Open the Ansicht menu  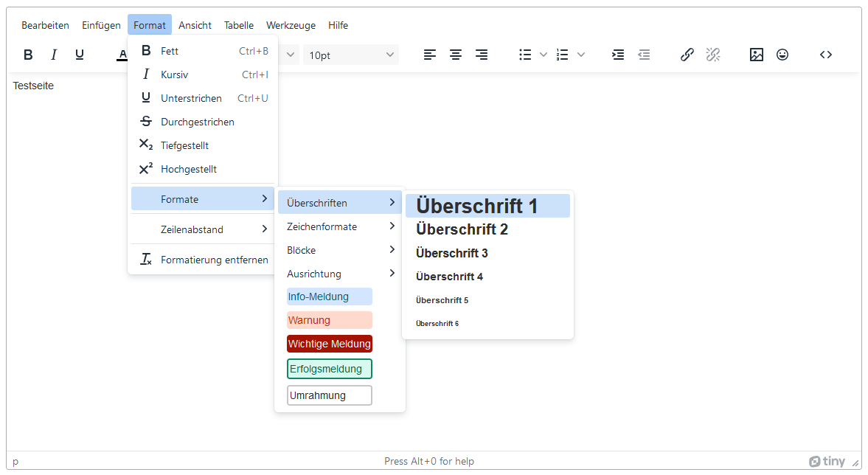(x=195, y=24)
